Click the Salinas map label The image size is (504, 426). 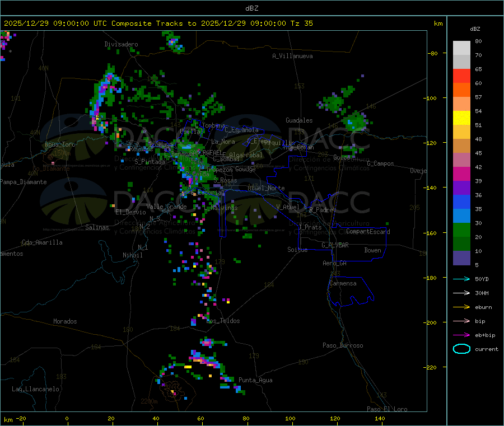click(97, 227)
